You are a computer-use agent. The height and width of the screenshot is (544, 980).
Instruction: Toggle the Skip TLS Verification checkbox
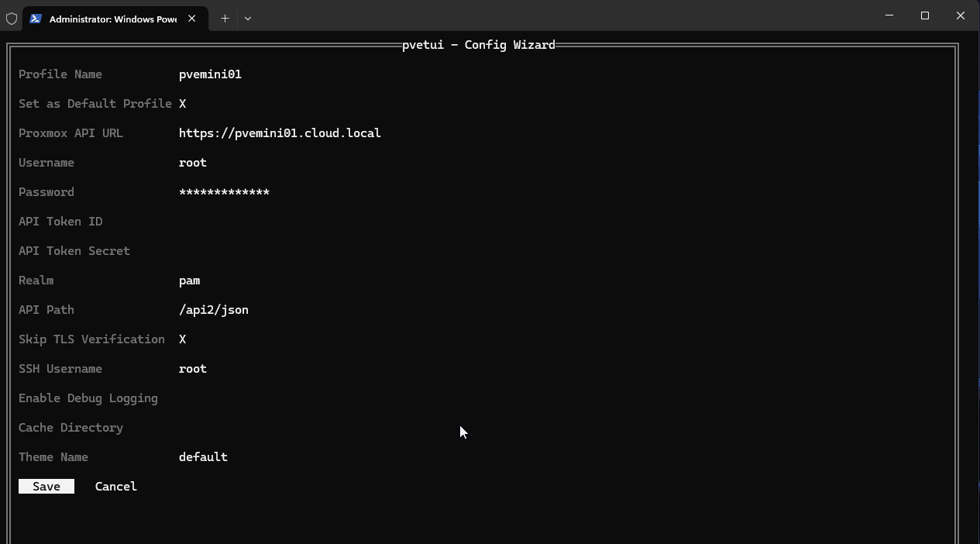183,339
